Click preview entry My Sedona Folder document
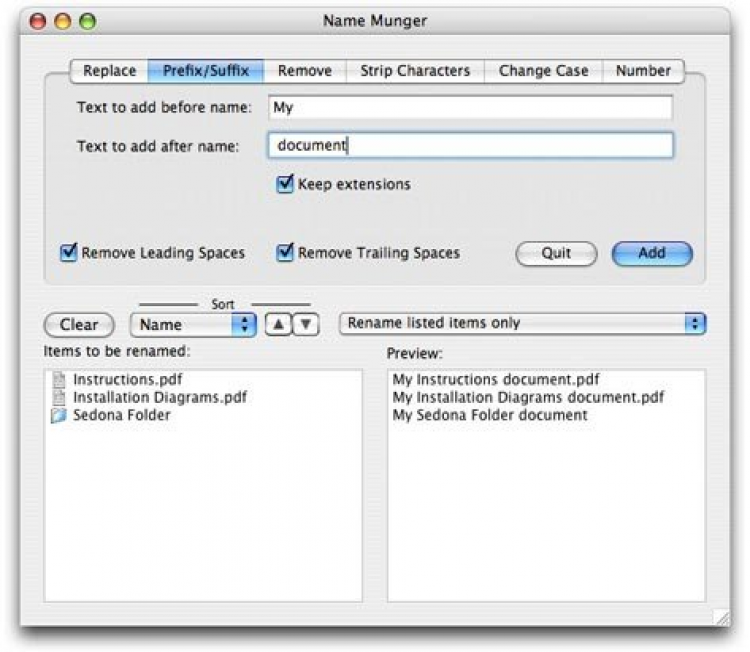 point(490,415)
